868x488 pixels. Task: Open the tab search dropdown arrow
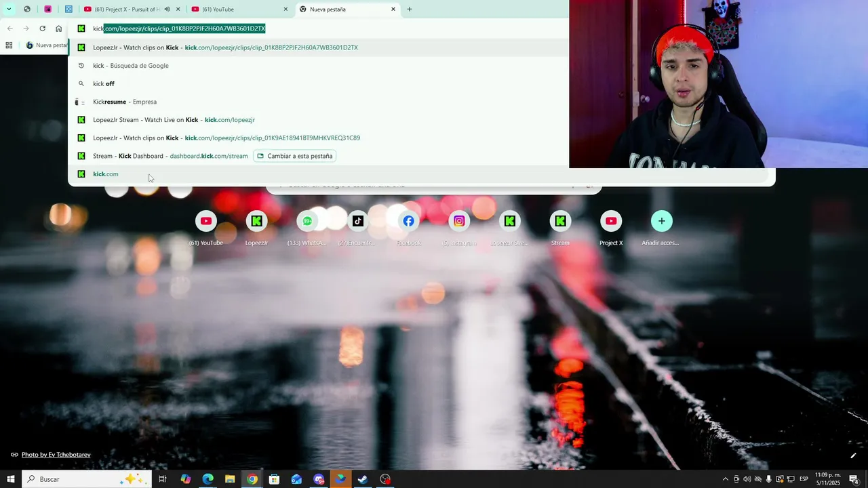(9, 9)
